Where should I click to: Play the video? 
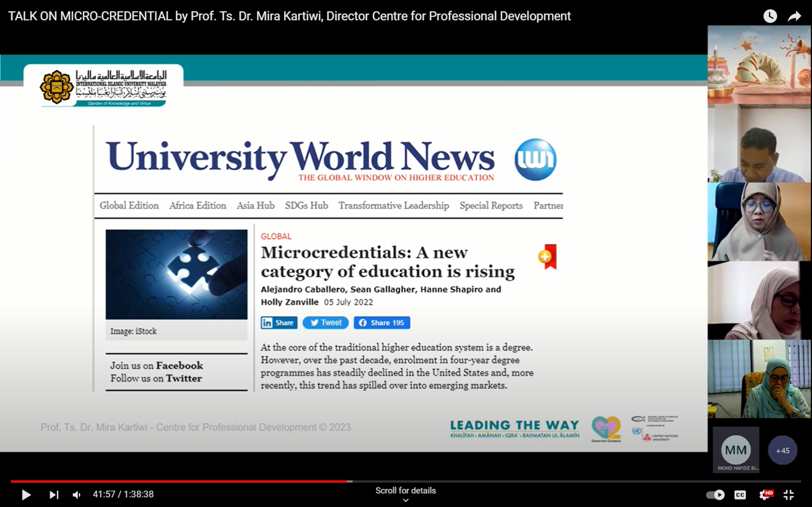click(26, 495)
